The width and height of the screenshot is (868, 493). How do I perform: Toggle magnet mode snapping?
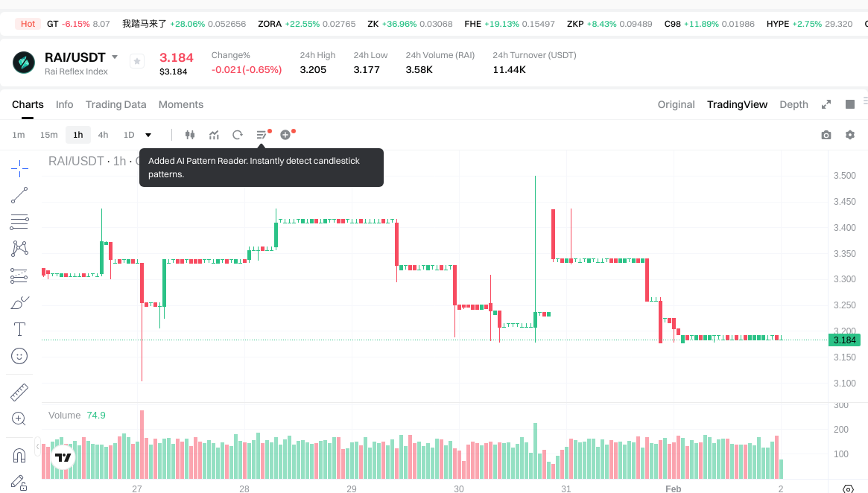(19, 455)
